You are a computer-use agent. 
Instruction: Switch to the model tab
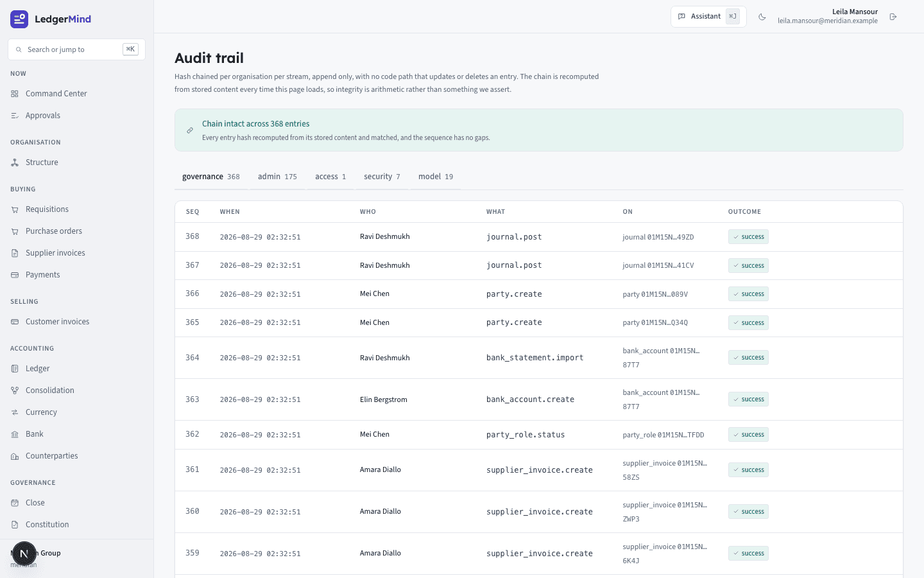[x=436, y=177]
